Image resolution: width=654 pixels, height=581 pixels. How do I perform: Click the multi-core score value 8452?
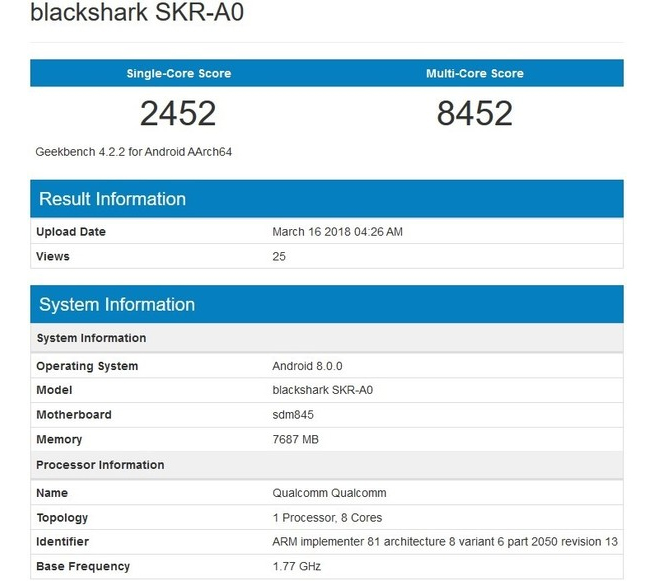coord(474,113)
